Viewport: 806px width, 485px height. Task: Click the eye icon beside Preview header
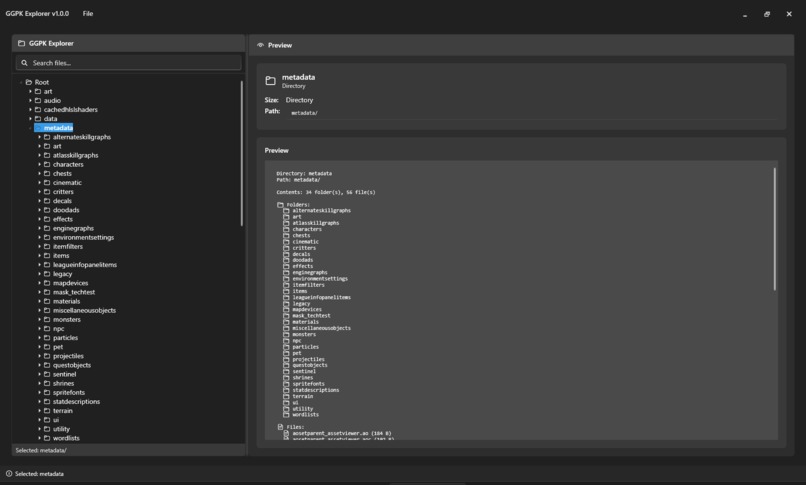pos(261,45)
